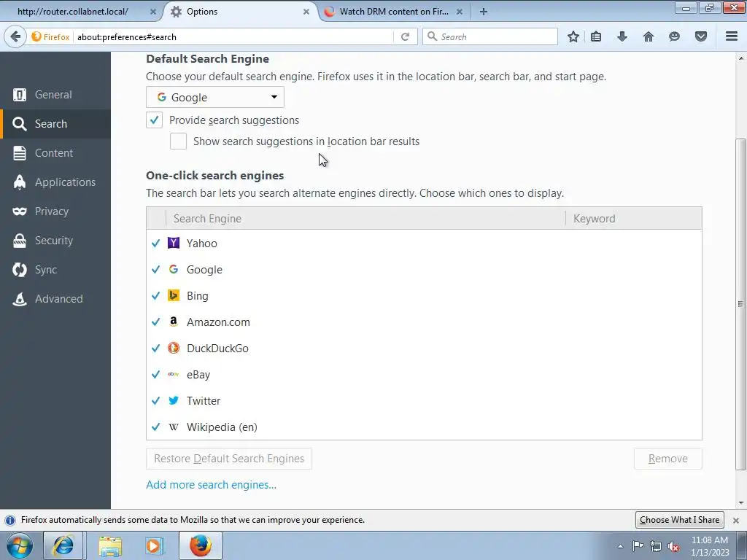747x560 pixels.
Task: Save to Pocket icon
Action: point(701,36)
